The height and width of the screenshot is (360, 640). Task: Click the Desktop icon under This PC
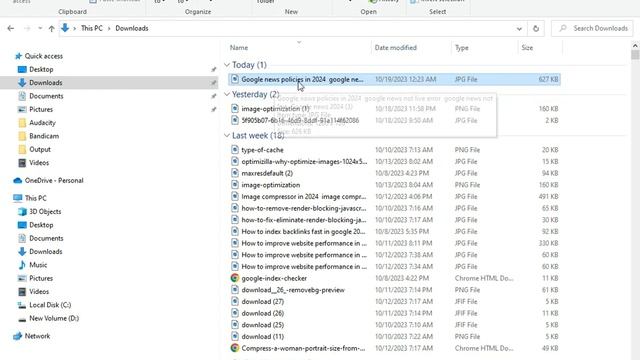pos(22,225)
